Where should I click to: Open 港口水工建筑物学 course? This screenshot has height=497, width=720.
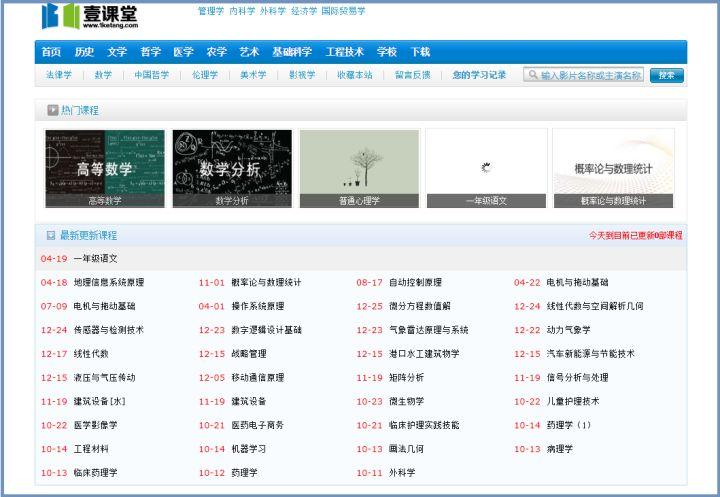424,354
